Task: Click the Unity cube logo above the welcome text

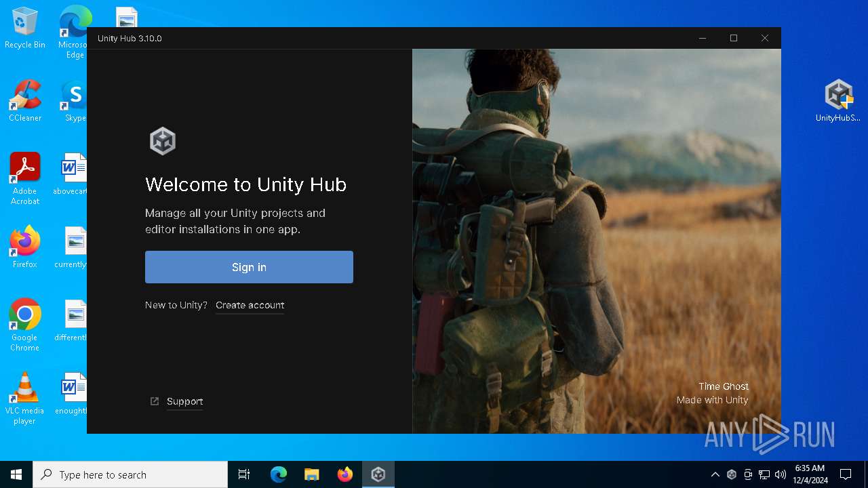Action: coord(163,141)
